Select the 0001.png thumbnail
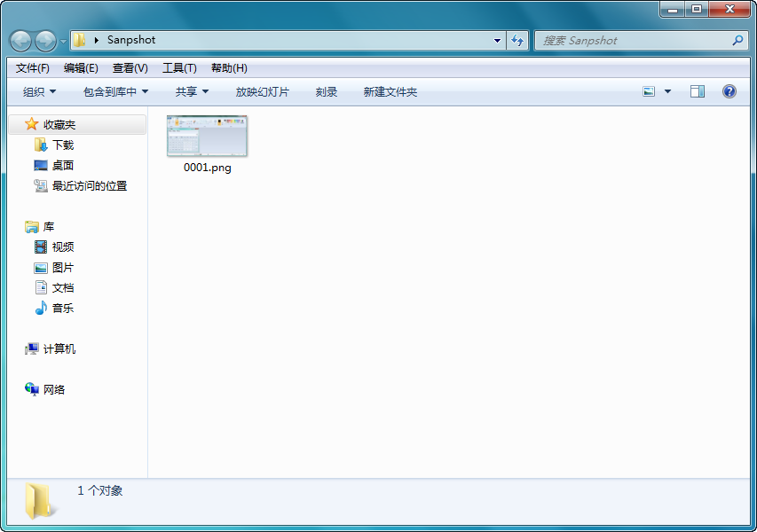Image resolution: width=757 pixels, height=532 pixels. pyautogui.click(x=207, y=137)
